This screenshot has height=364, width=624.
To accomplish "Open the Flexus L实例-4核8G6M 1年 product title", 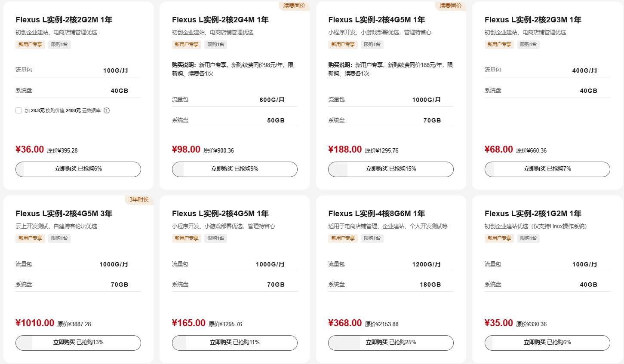I will click(375, 213).
